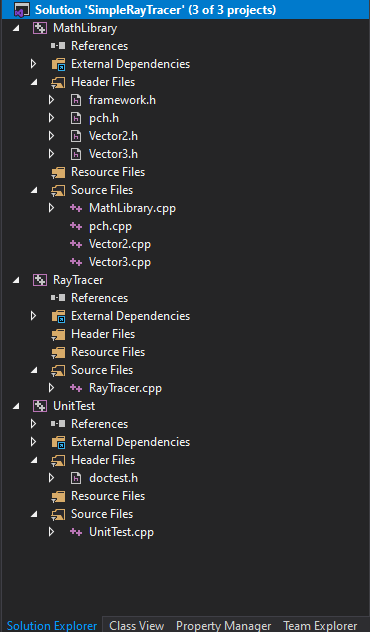This screenshot has width=370, height=632.
Task: Expand the RayTracer.cpp node arrow
Action: 51,387
